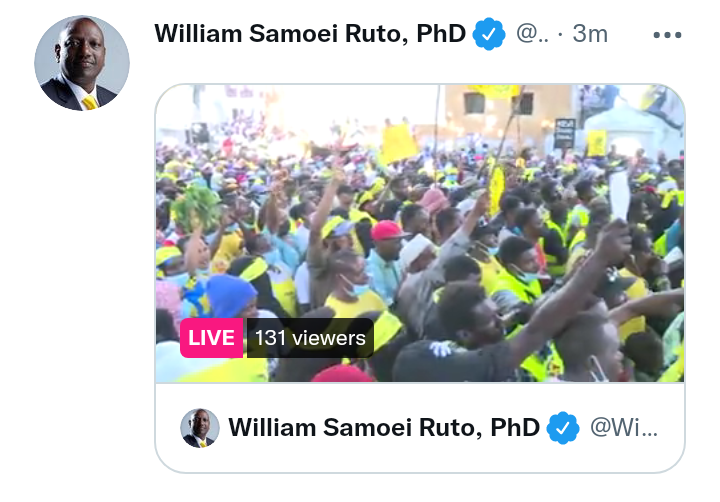The width and height of the screenshot is (720, 502).
Task: Click the green leafy branch held in the crowd
Action: point(196,208)
